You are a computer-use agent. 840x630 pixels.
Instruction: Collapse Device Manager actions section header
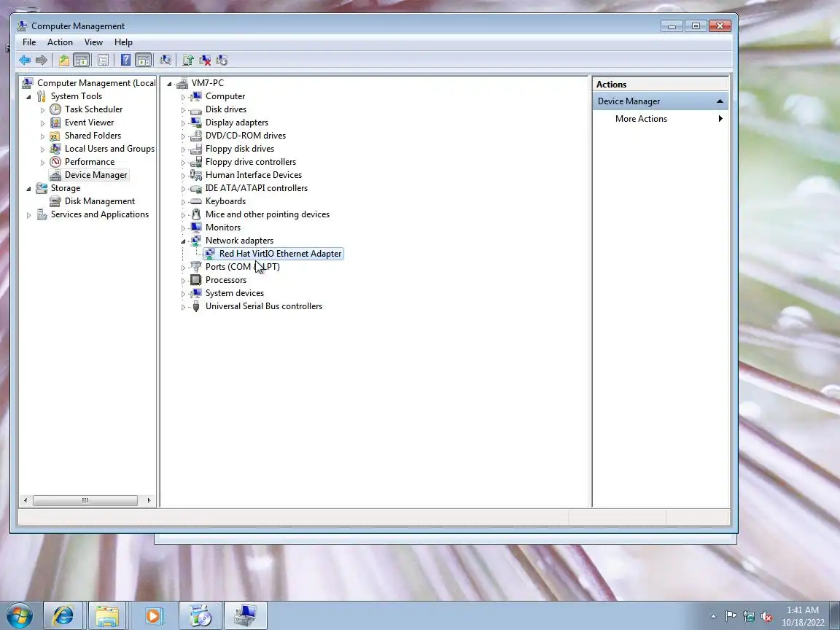tap(720, 101)
